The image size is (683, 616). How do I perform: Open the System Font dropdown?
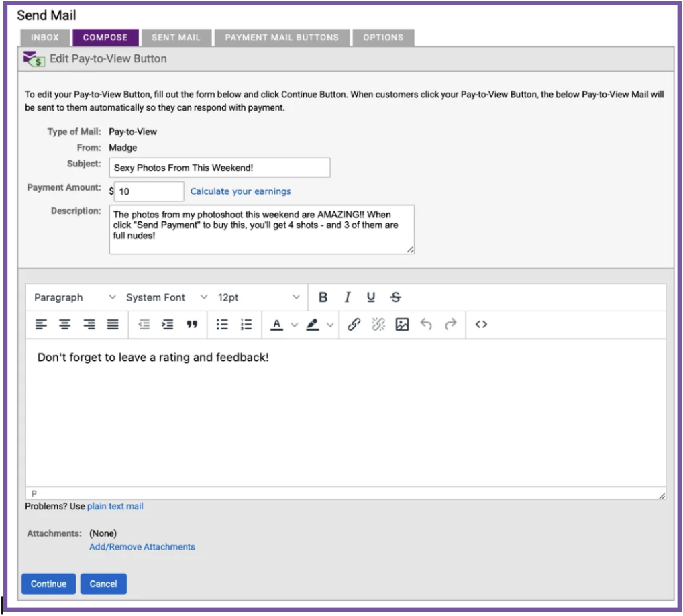pyautogui.click(x=166, y=297)
